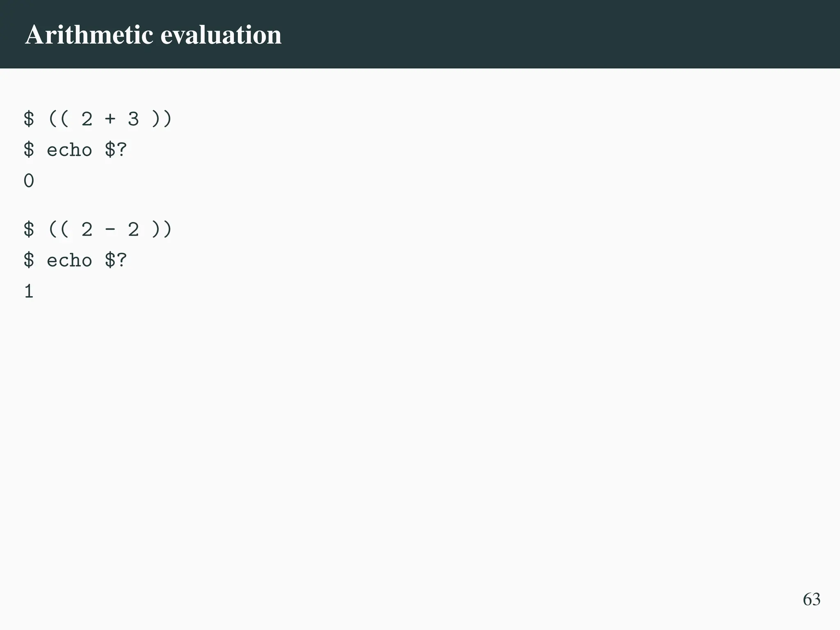The width and height of the screenshot is (840, 630).
Task: Click the closing "))" of the addition expression
Action: point(162,119)
